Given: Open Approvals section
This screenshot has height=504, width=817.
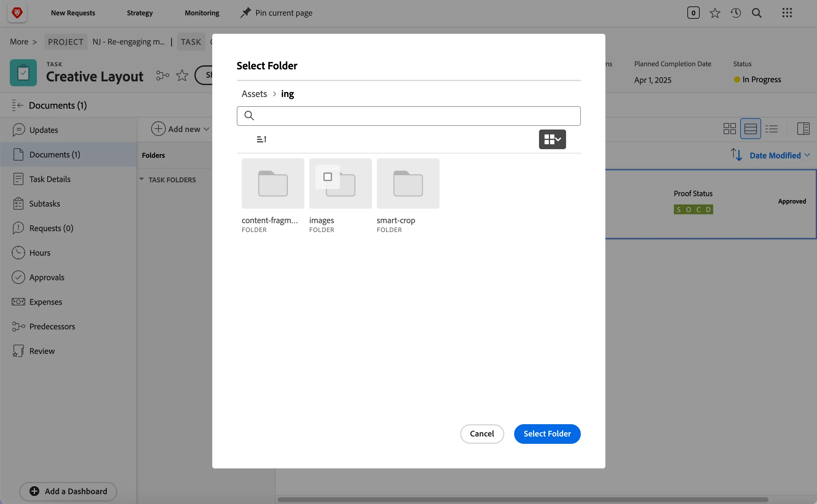Looking at the screenshot, I should tap(68, 277).
